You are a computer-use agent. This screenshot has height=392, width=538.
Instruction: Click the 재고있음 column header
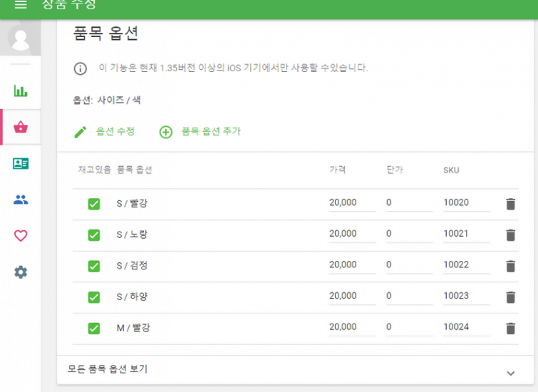(95, 170)
